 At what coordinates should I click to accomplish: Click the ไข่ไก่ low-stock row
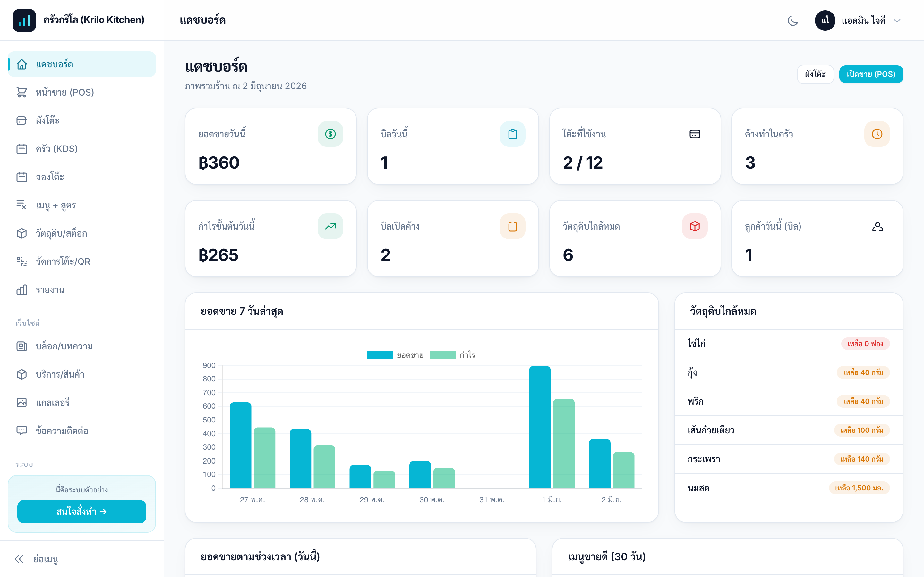(789, 343)
